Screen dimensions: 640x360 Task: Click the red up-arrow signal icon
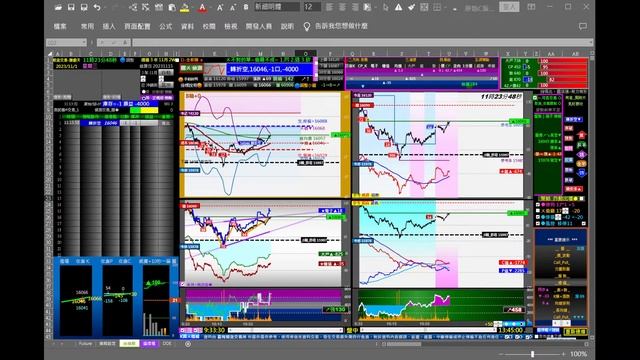tap(582, 135)
